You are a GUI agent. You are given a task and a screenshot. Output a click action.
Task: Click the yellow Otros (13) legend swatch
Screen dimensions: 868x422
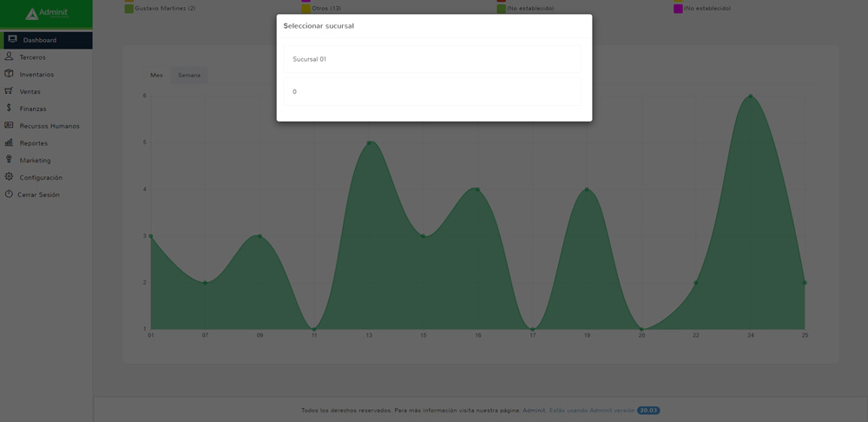tap(306, 9)
